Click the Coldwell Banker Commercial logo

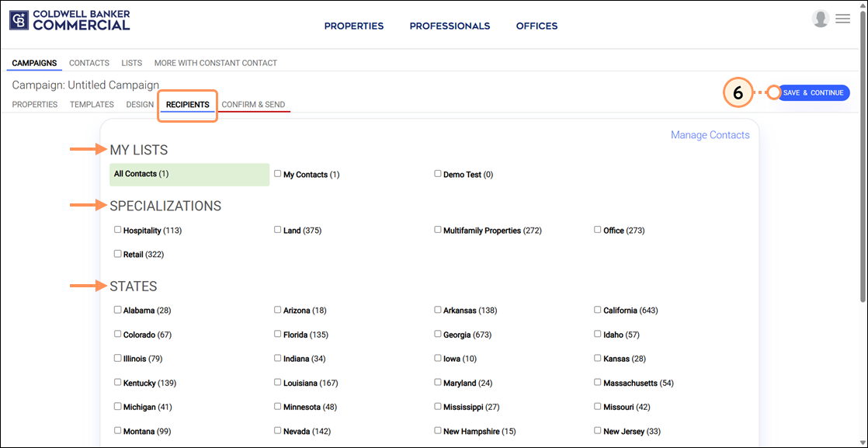pos(68,18)
